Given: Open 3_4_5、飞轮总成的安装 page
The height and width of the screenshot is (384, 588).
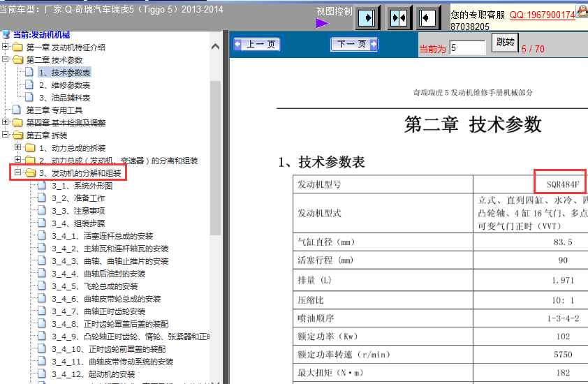Looking at the screenshot, I should point(94,286).
